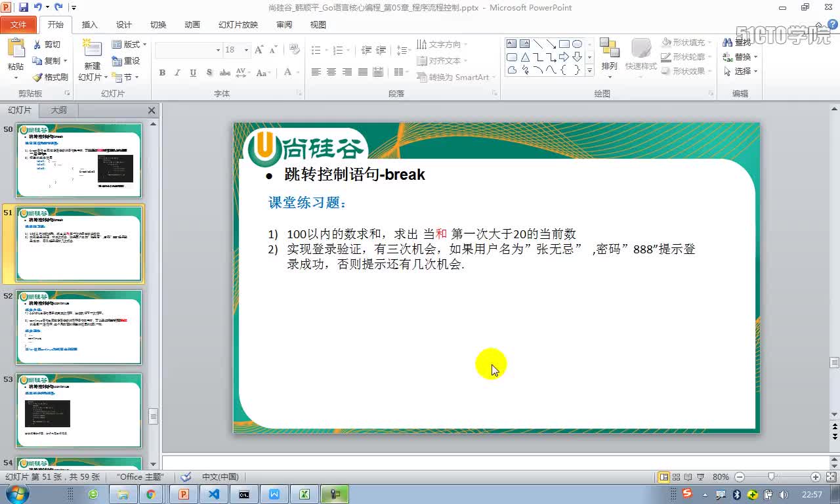
Task: Cut selection with the 剪切 scissors button
Action: [x=47, y=45]
